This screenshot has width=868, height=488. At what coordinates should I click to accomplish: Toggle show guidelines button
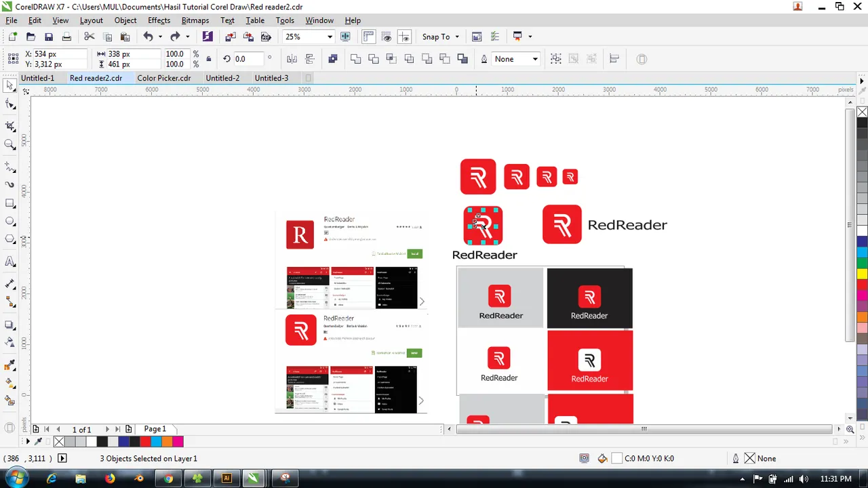(x=404, y=37)
